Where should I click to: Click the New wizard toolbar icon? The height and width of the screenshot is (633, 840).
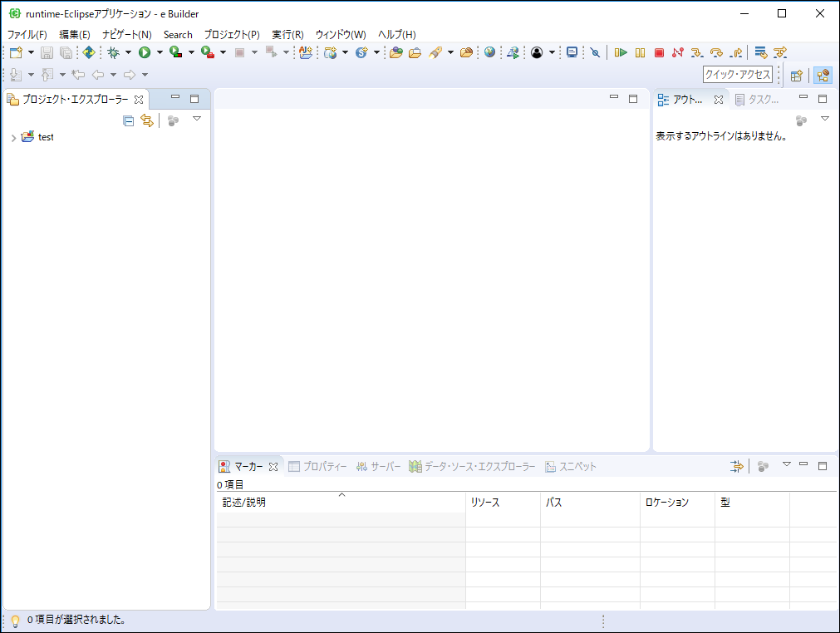pyautogui.click(x=16, y=52)
